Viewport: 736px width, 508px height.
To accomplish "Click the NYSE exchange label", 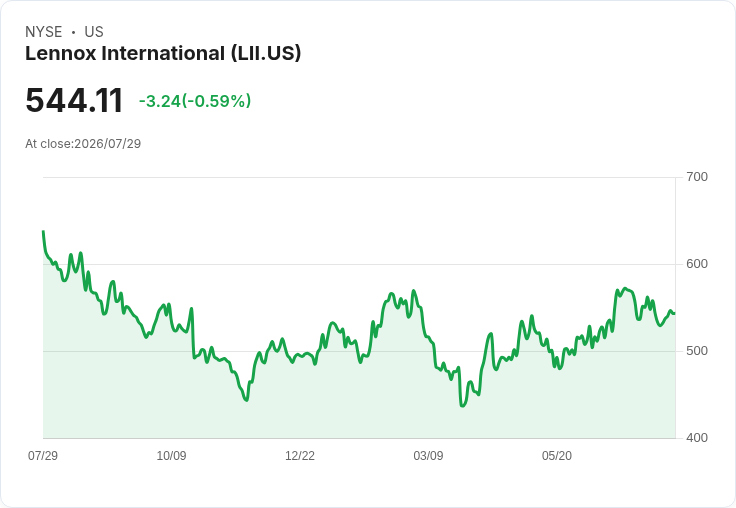I will pos(44,32).
